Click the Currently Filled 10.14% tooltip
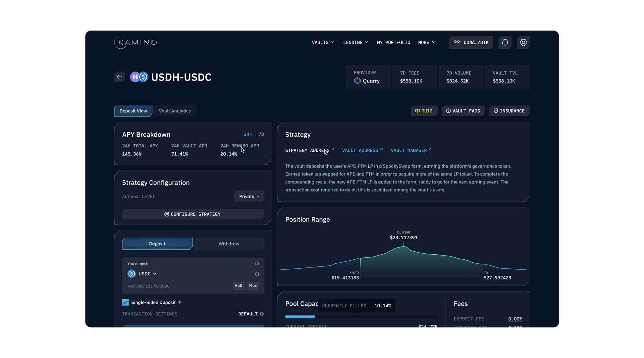The image size is (644, 358). click(357, 306)
